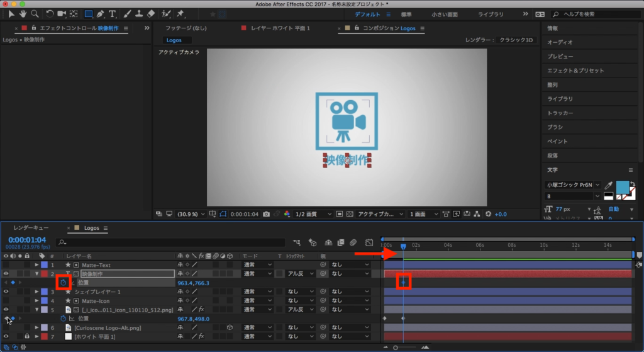Open the 1/2 画質 resolution dropdown

pos(313,214)
